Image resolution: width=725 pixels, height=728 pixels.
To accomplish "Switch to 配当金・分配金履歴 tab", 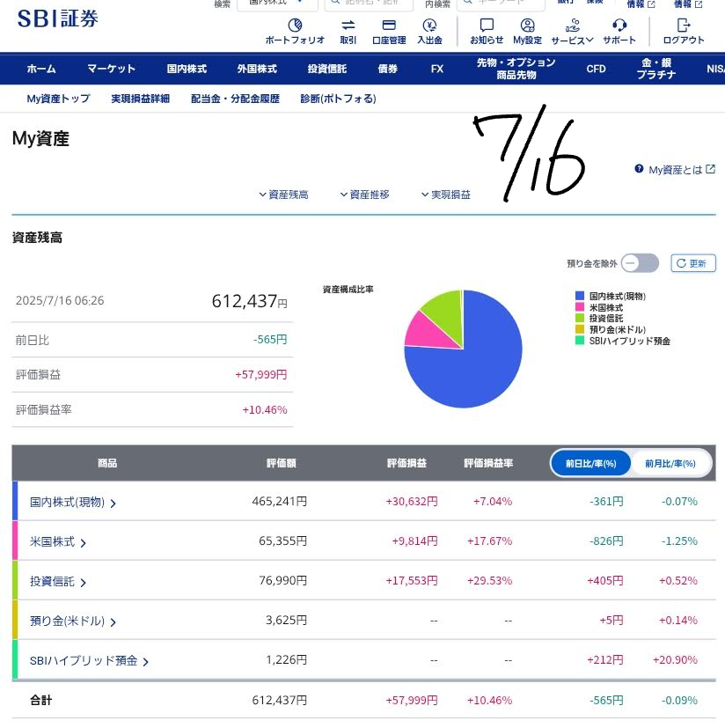I will click(235, 99).
